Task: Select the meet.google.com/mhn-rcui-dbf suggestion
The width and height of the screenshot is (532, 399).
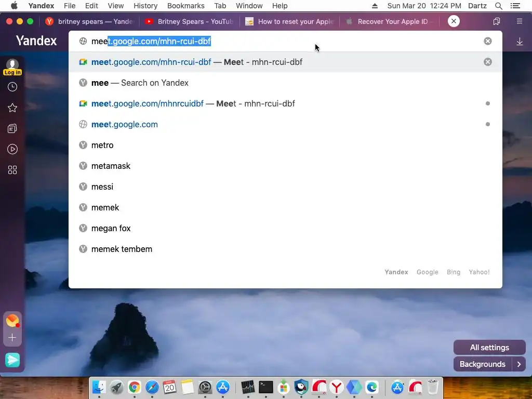Action: coord(285,62)
